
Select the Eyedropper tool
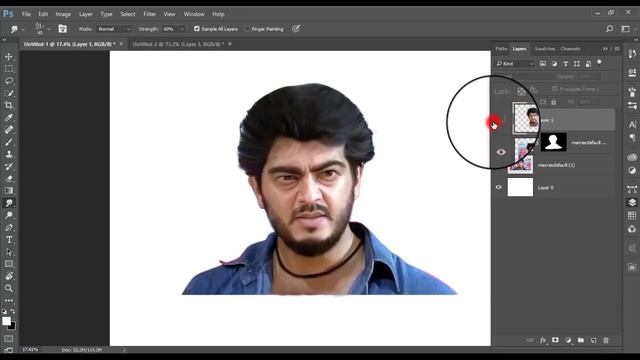pos(9,118)
